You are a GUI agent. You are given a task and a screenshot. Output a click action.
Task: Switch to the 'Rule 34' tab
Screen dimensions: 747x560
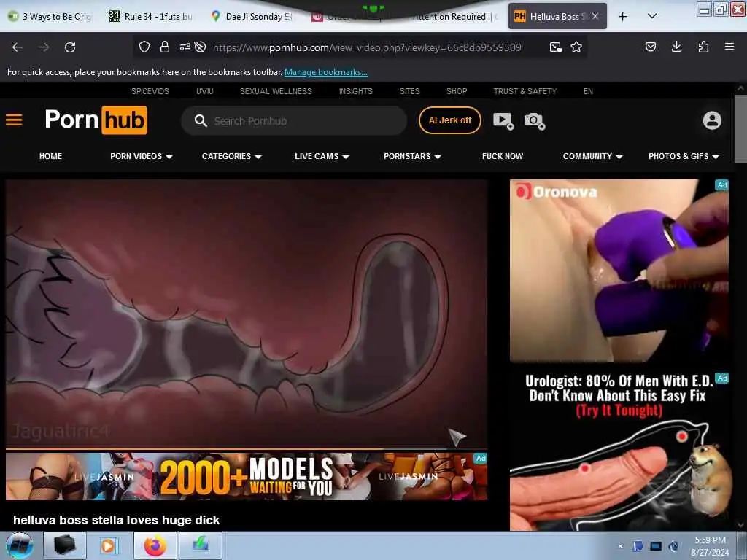152,16
